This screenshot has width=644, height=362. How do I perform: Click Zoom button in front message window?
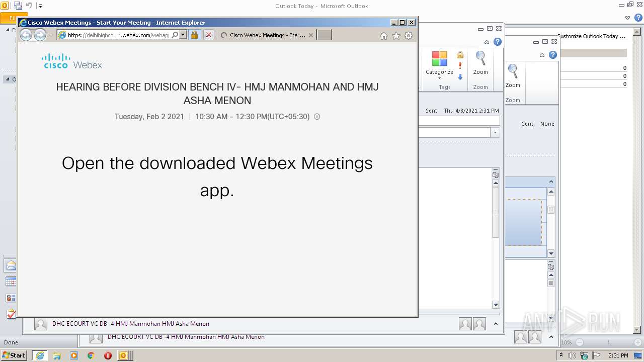[x=480, y=63]
